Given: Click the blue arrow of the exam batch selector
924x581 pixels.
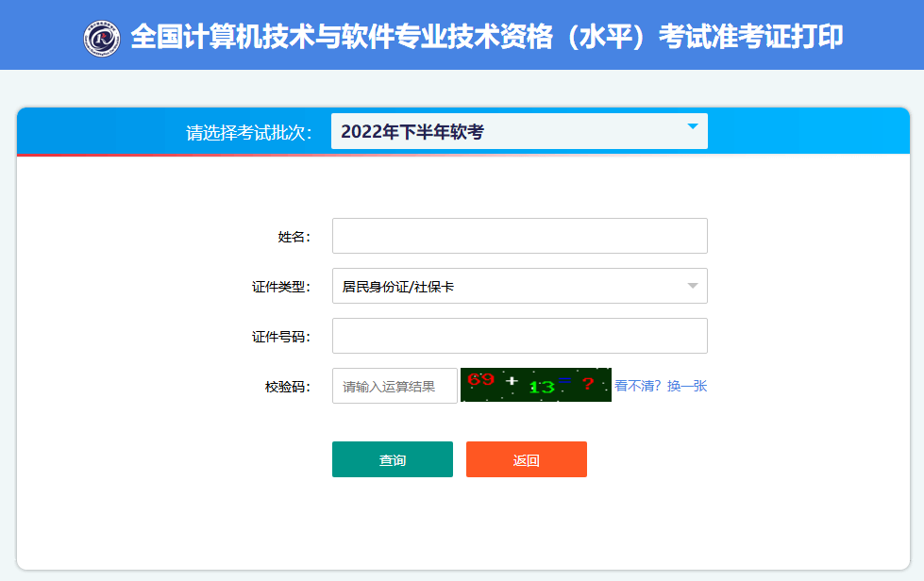Looking at the screenshot, I should point(693,126).
